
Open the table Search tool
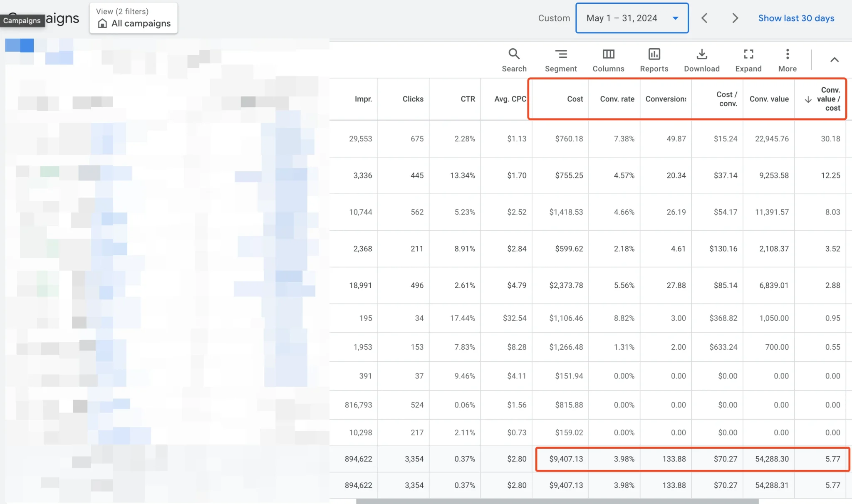(x=514, y=60)
